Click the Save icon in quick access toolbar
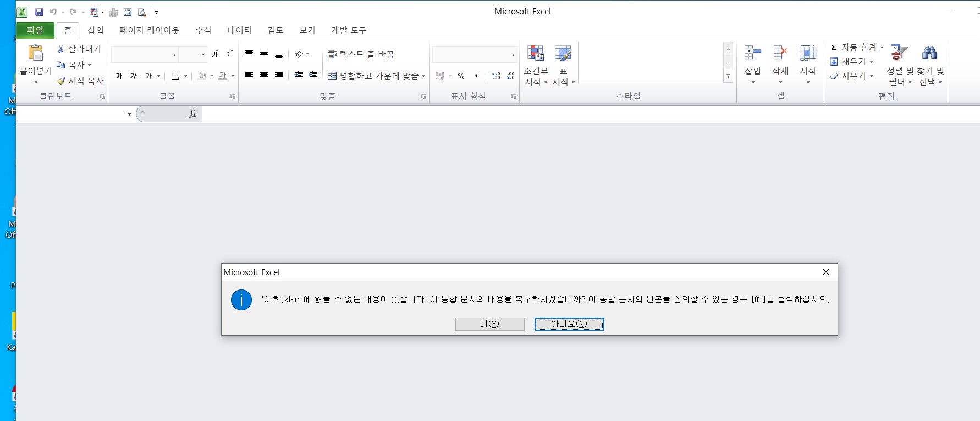 tap(39, 12)
